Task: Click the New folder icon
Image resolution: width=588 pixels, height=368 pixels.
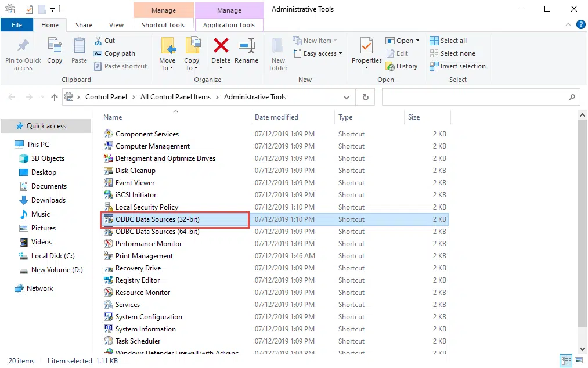Action: click(278, 46)
